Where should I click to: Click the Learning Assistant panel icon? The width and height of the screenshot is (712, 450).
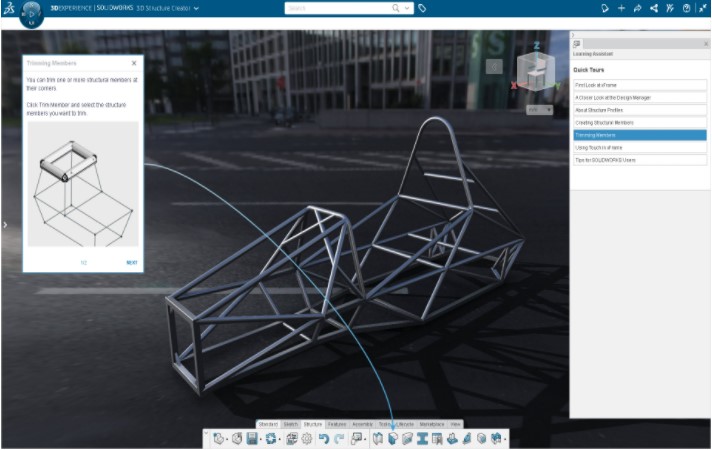coord(577,44)
